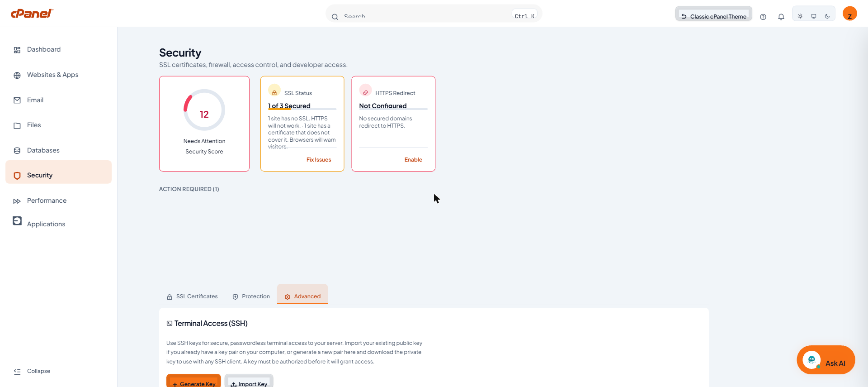Click the search field
The image size is (868, 387).
tap(434, 14)
